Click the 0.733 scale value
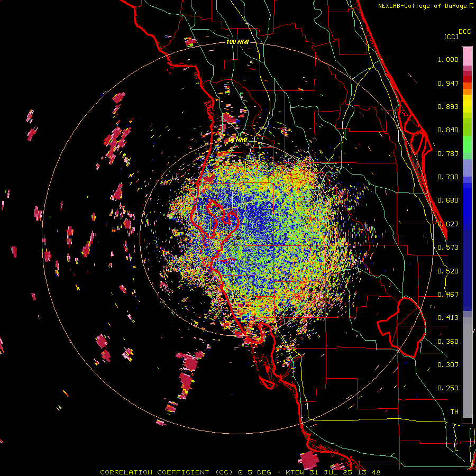Viewport: 476px width, 476px height. pos(448,177)
